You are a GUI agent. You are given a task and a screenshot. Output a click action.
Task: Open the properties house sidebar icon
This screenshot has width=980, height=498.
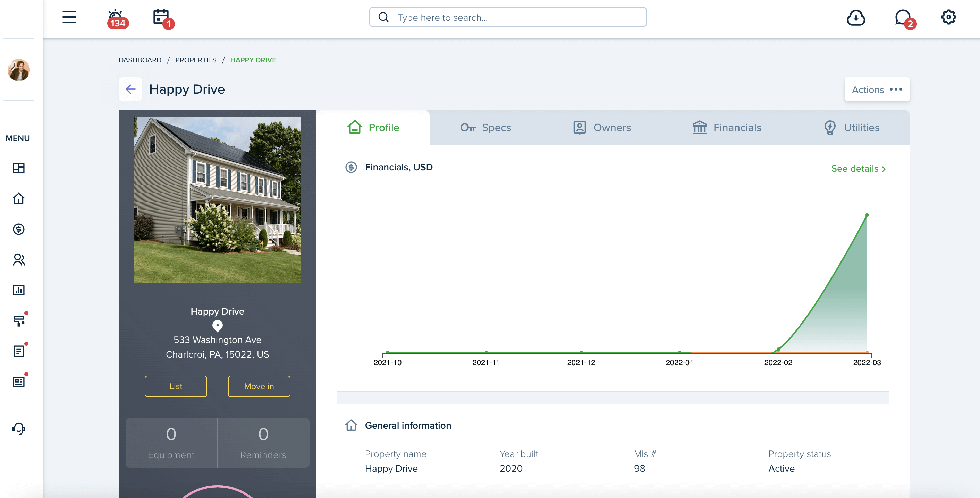point(19,198)
